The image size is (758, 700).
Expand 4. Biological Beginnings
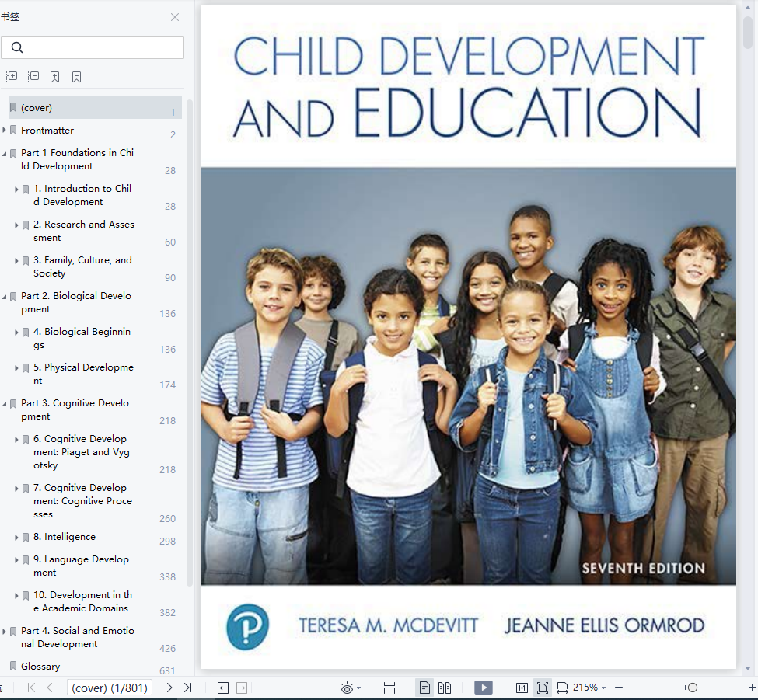16,333
